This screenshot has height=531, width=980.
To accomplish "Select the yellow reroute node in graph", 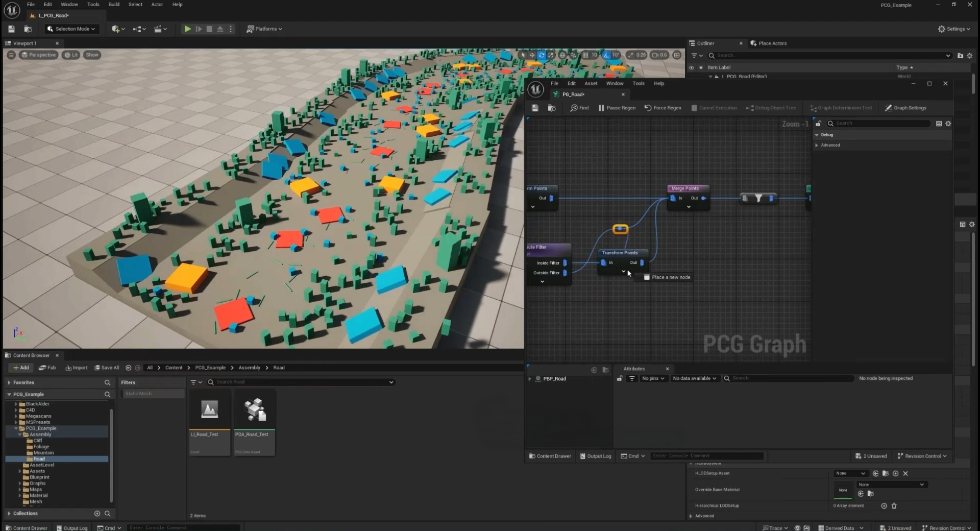I will pyautogui.click(x=620, y=229).
